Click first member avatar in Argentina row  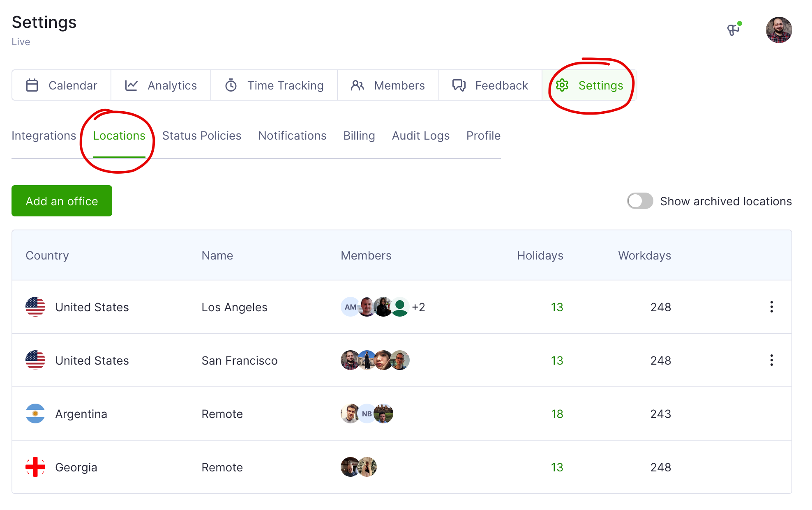(349, 414)
